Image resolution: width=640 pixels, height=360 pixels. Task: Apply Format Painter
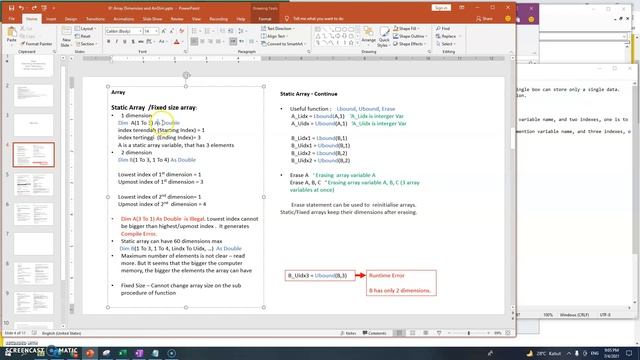coord(36,44)
